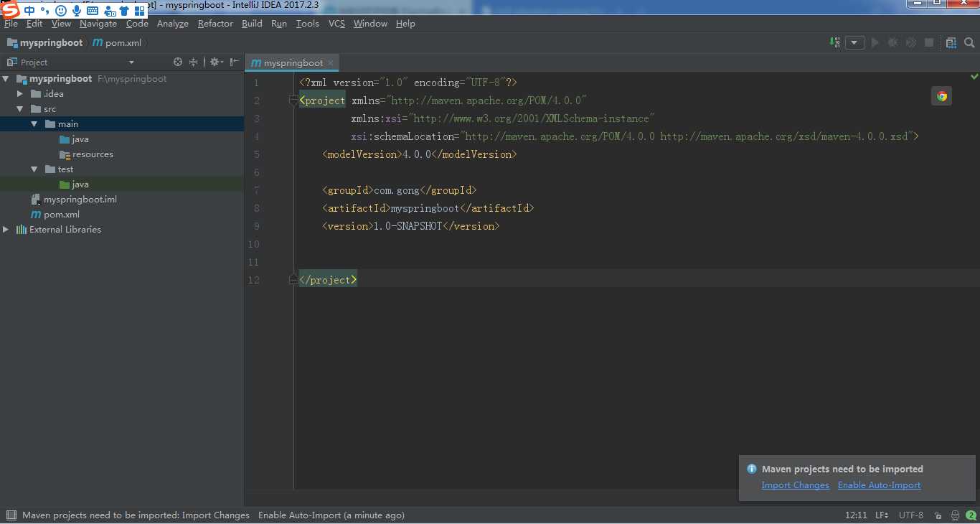Click cursor position 12:11 in status bar
The image size is (980, 524).
856,515
